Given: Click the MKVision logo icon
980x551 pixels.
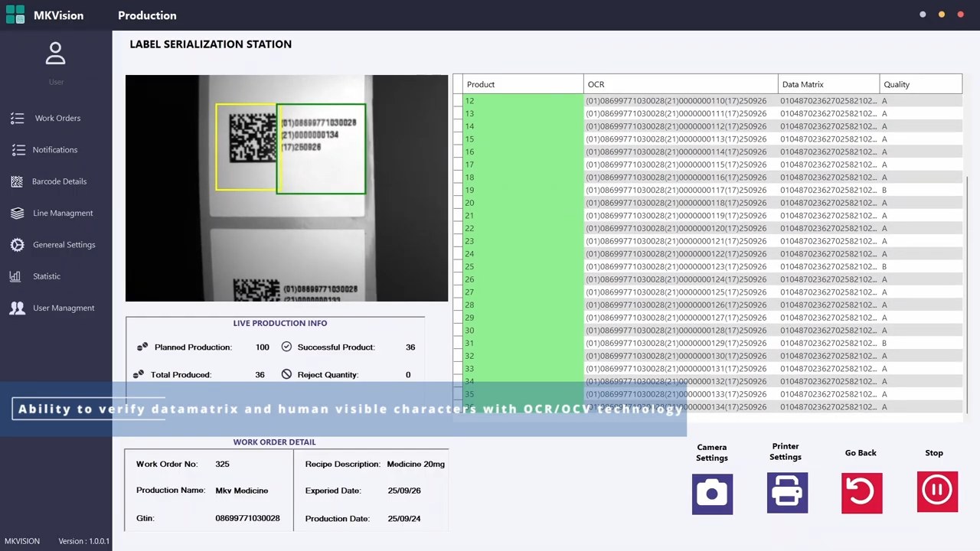Looking at the screenshot, I should pos(15,15).
